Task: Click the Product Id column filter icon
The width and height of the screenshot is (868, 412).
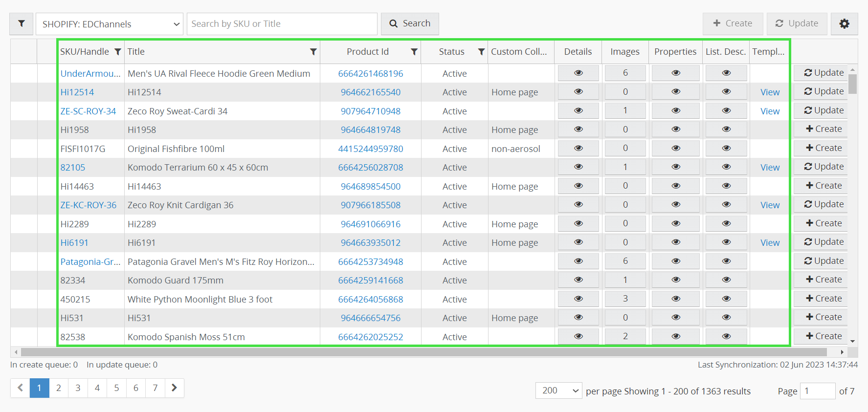Action: [414, 52]
